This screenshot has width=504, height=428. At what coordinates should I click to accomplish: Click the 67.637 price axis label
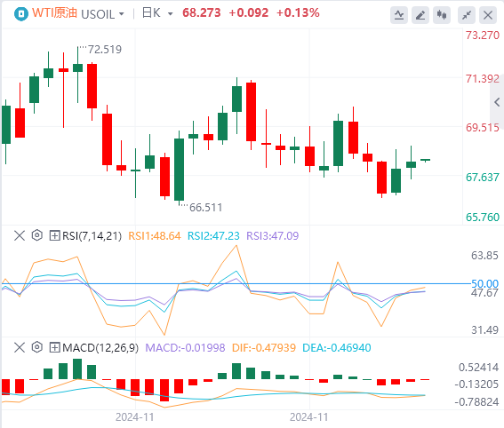coord(483,178)
